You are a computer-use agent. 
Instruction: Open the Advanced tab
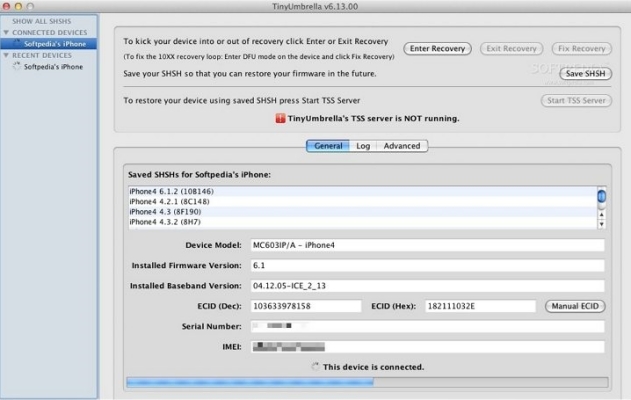402,146
